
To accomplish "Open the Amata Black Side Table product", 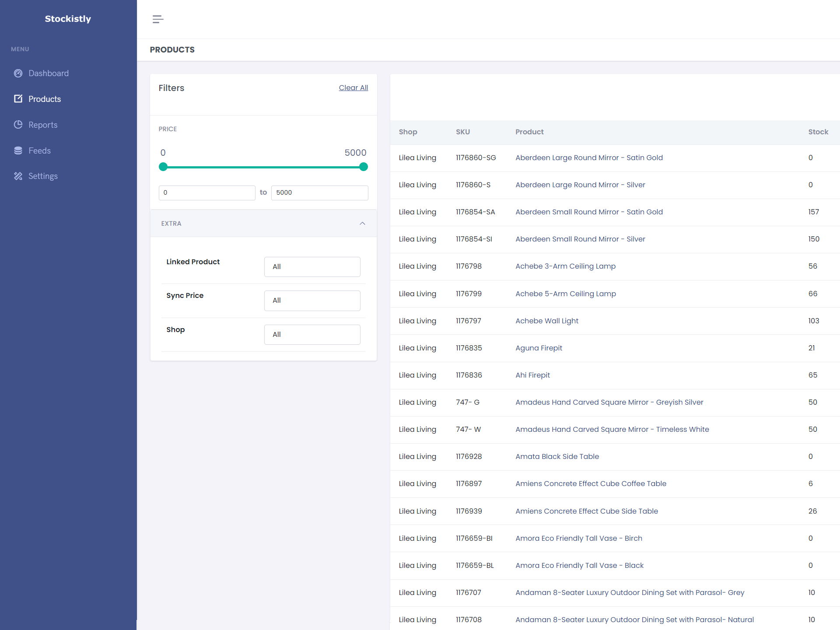I will click(556, 456).
